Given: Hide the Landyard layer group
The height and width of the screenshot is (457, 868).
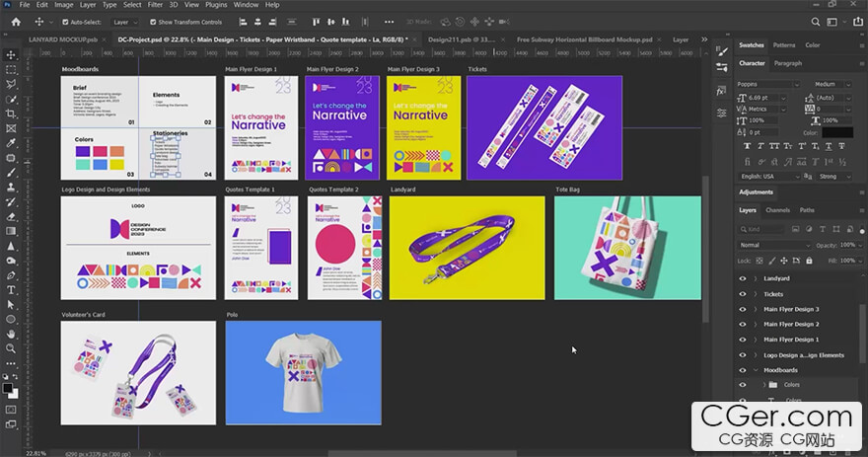Looking at the screenshot, I should click(x=743, y=278).
